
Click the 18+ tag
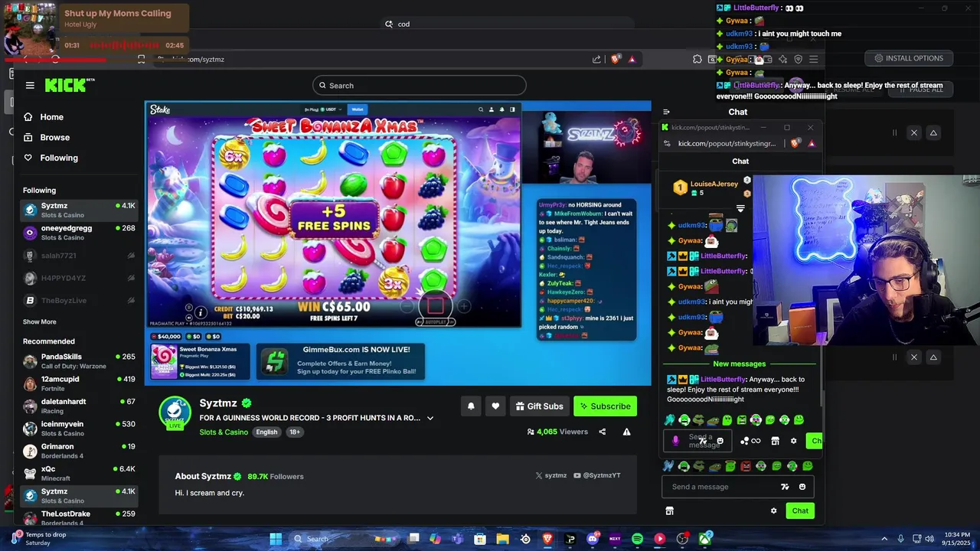pos(294,432)
